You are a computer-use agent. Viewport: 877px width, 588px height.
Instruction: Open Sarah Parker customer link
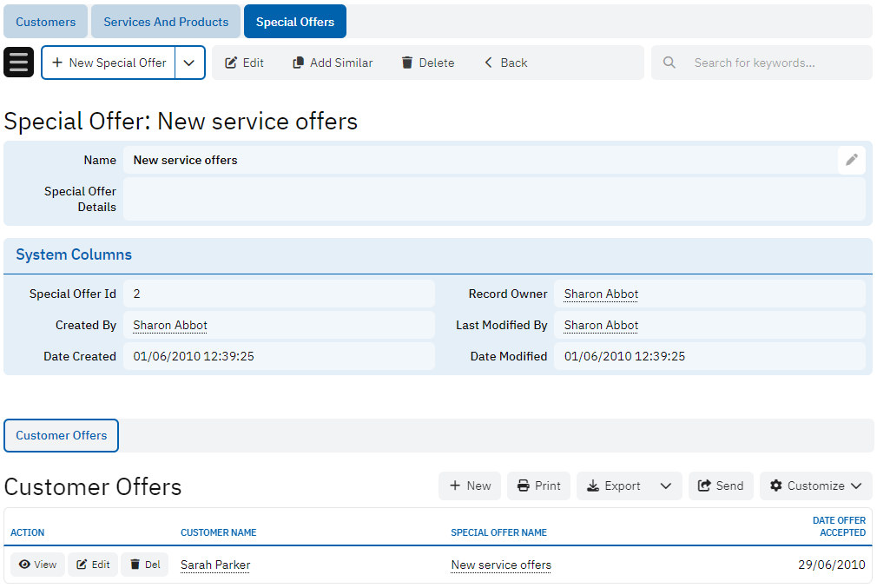(215, 565)
